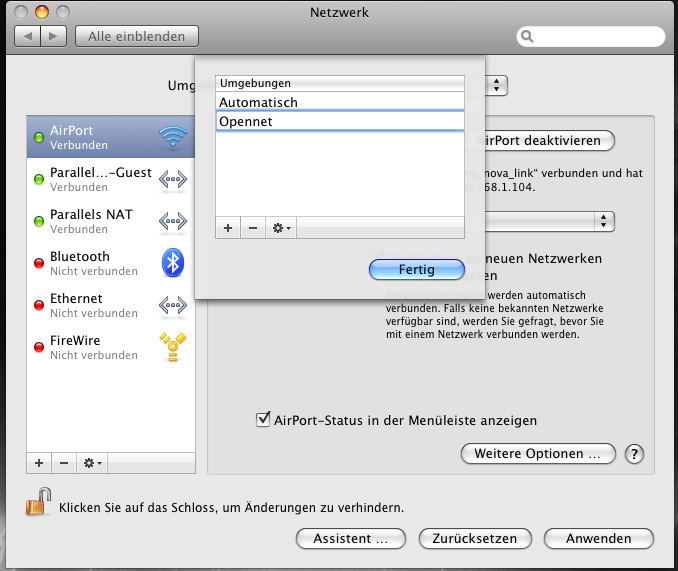Click Zurücksetzen to revert changes
The width and height of the screenshot is (678, 571).
[475, 539]
